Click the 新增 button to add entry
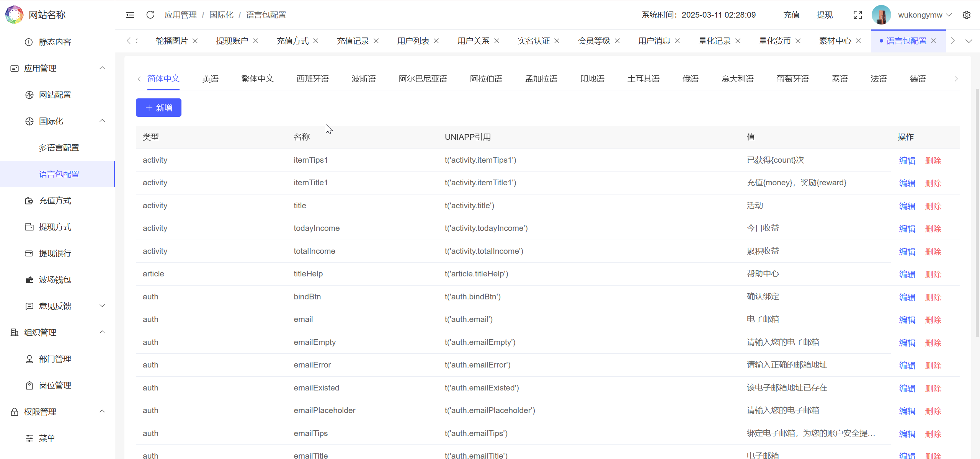 pyautogui.click(x=158, y=108)
